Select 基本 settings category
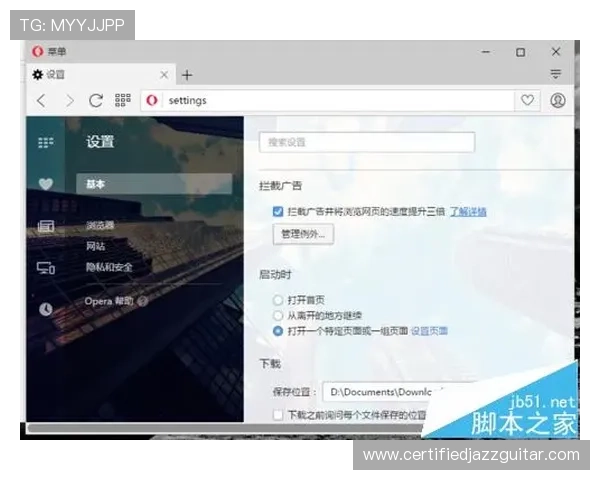The height and width of the screenshot is (480, 600). 154,184
